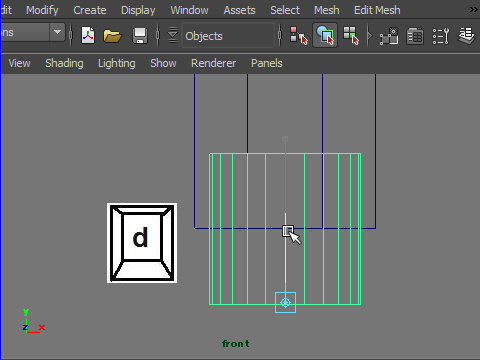Viewport: 480px width, 360px height.
Task: Open the Select menu
Action: (x=285, y=10)
